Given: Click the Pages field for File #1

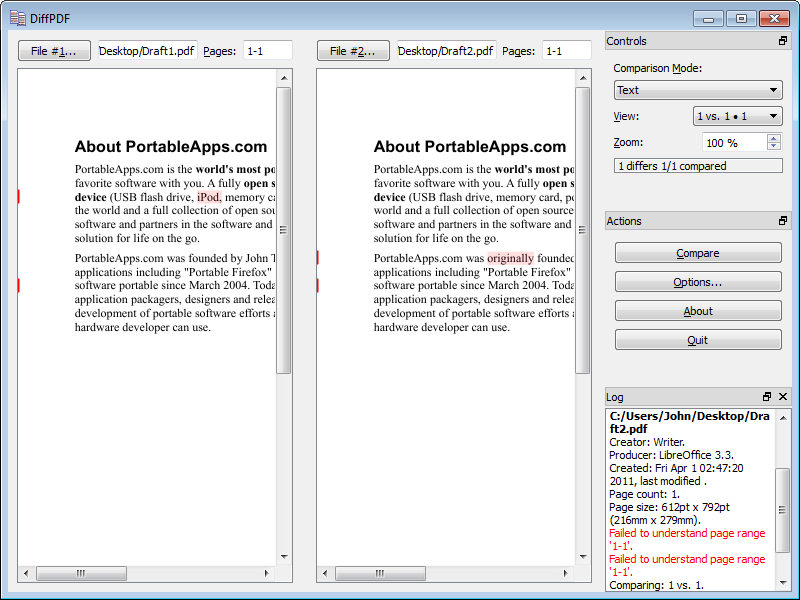Looking at the screenshot, I should (267, 51).
